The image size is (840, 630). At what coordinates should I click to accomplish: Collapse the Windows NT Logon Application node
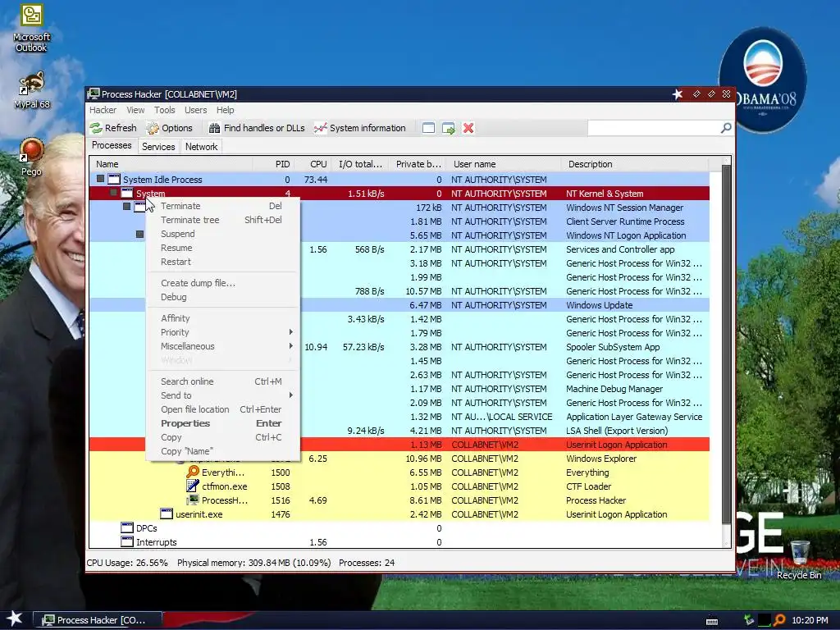[x=139, y=234]
